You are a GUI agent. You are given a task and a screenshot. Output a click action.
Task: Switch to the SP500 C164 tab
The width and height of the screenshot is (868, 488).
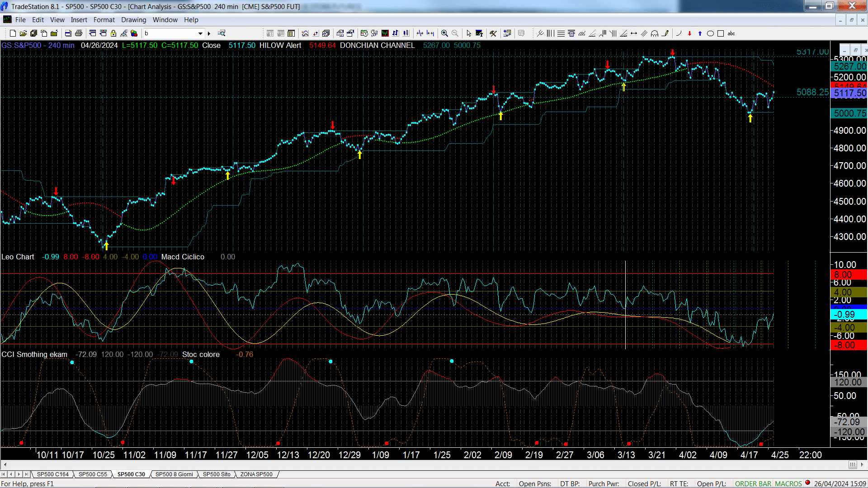tap(53, 474)
